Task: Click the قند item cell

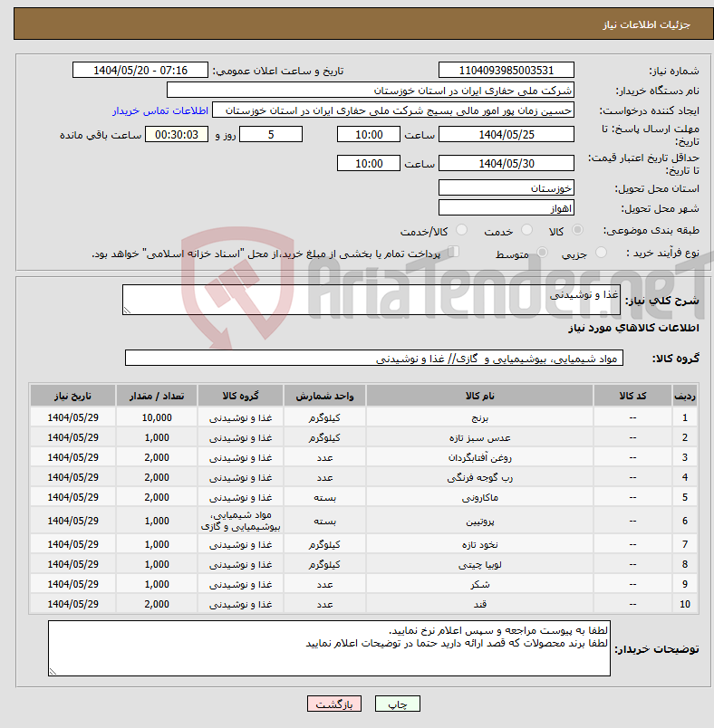Action: pos(480,604)
